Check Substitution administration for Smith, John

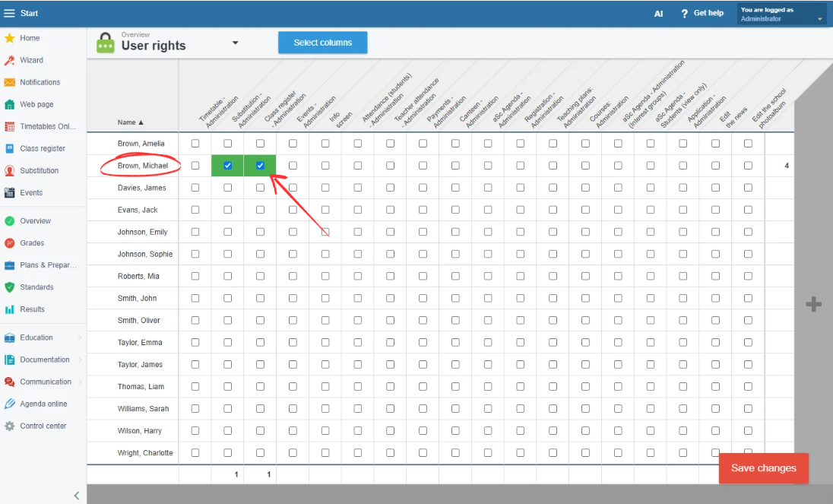tap(228, 299)
